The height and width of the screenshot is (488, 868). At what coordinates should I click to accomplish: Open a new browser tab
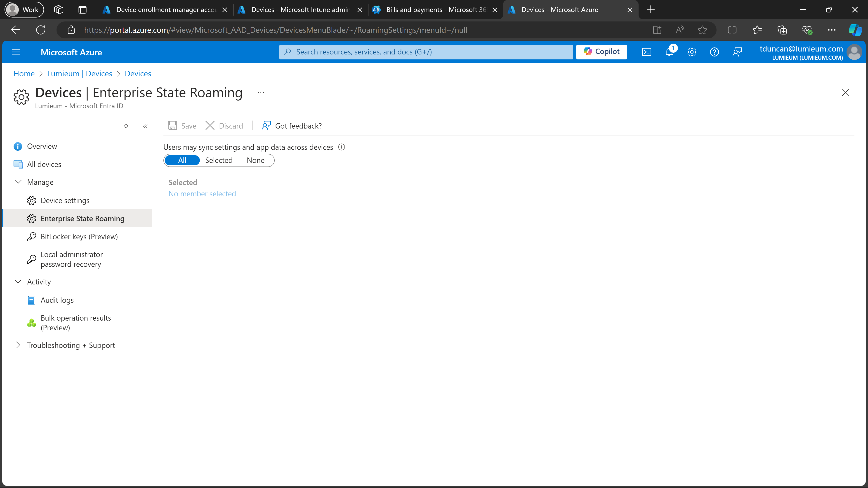[651, 9]
